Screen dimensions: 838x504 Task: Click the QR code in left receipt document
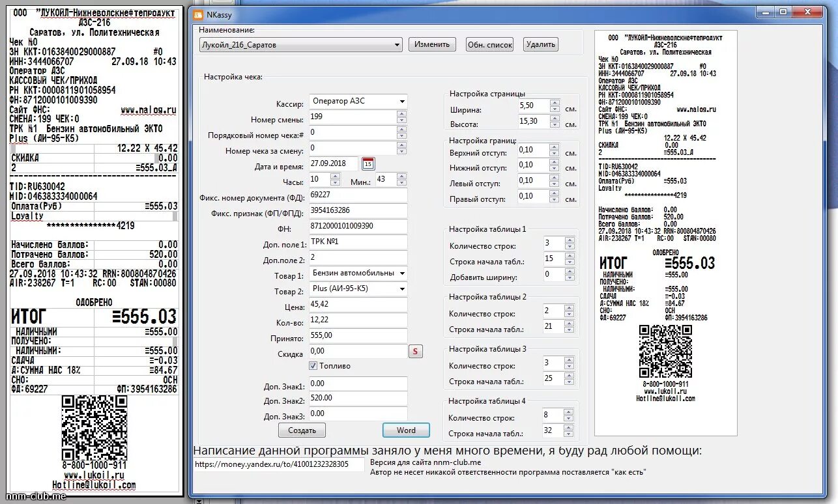coord(94,428)
